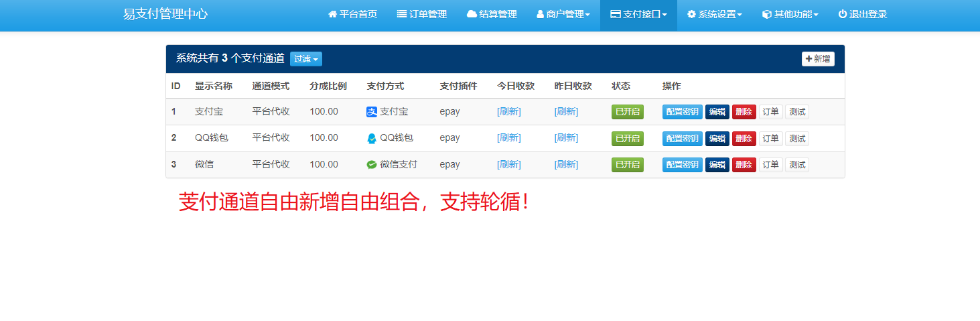Edit the QQ钱包 channel
Image resolution: width=980 pixels, height=321 pixels.
pyautogui.click(x=717, y=139)
